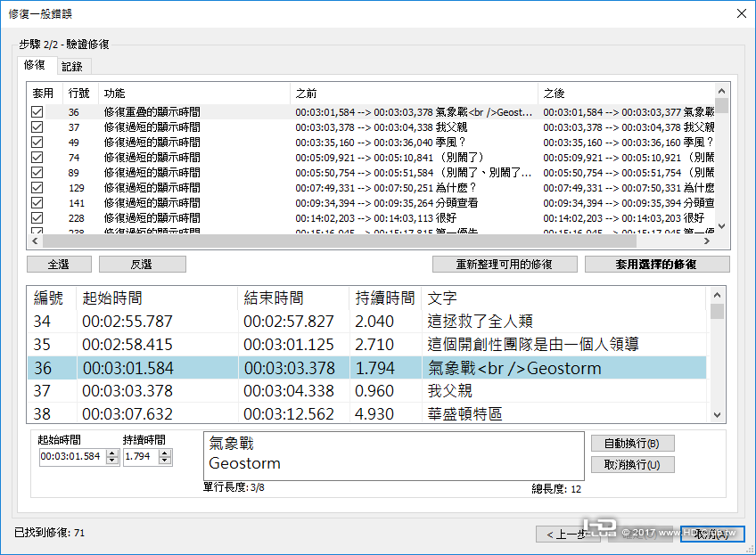Select subtitle row 35 這個開創性團隊
The width and height of the screenshot is (756, 555).
pyautogui.click(x=367, y=345)
